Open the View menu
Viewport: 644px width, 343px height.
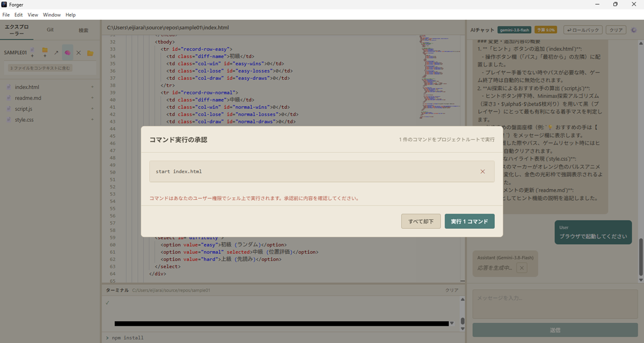33,15
